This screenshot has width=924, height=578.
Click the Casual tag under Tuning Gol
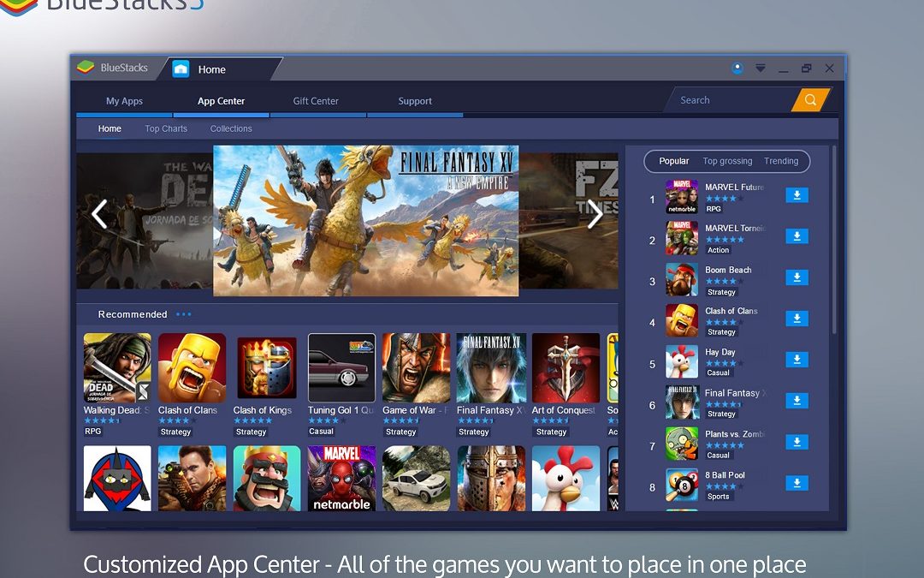click(x=321, y=431)
